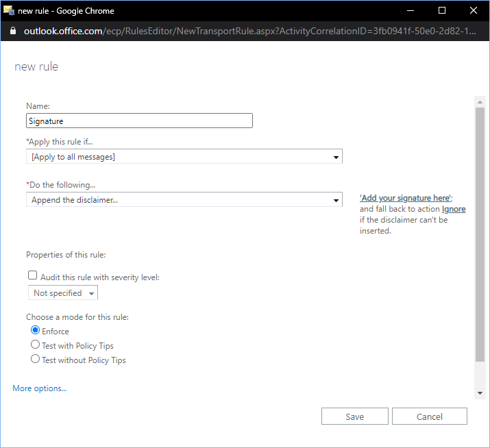
Task: Click the mail icon in title bar
Action: 9,10
